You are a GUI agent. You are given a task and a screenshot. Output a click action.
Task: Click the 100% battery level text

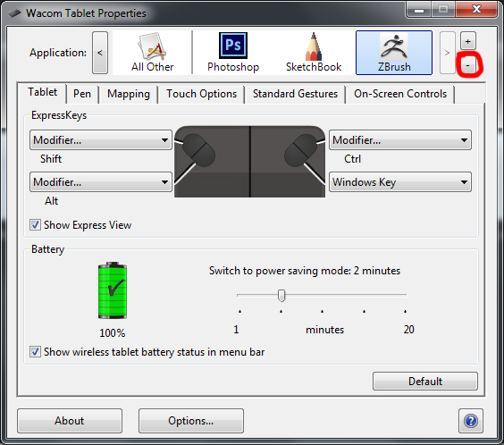tap(113, 333)
